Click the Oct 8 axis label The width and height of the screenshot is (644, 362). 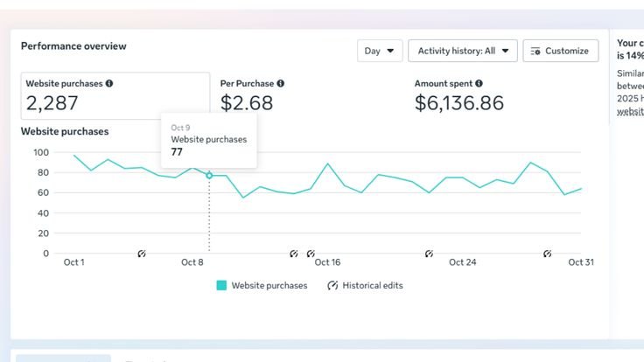(x=192, y=262)
